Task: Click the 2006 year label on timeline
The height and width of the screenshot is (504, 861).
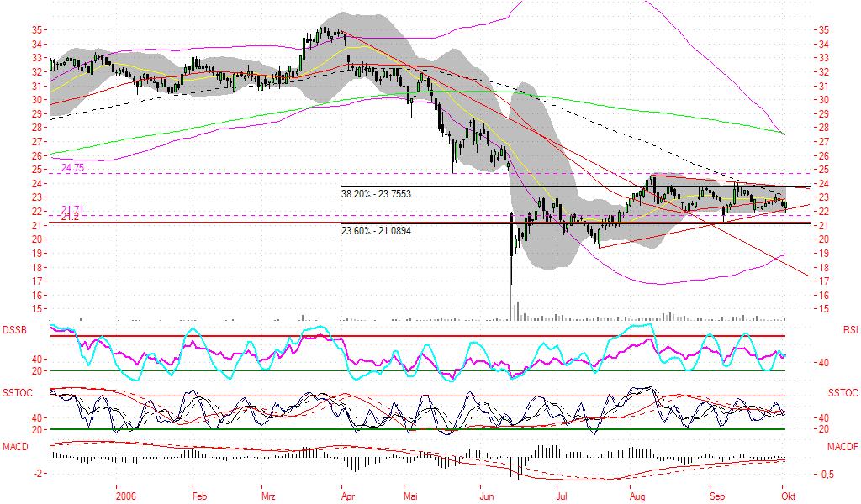Action: click(x=126, y=496)
